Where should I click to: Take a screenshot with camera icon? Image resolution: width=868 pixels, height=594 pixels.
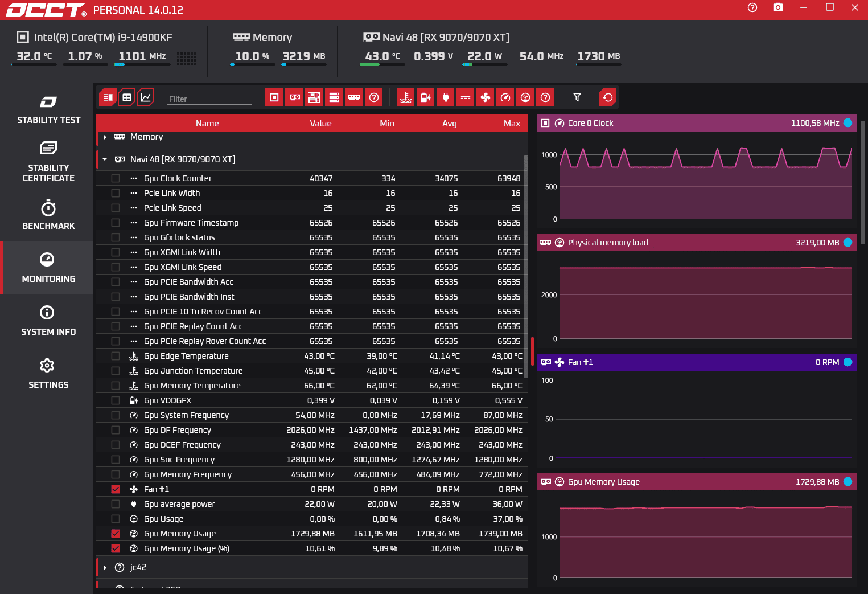(x=778, y=7)
